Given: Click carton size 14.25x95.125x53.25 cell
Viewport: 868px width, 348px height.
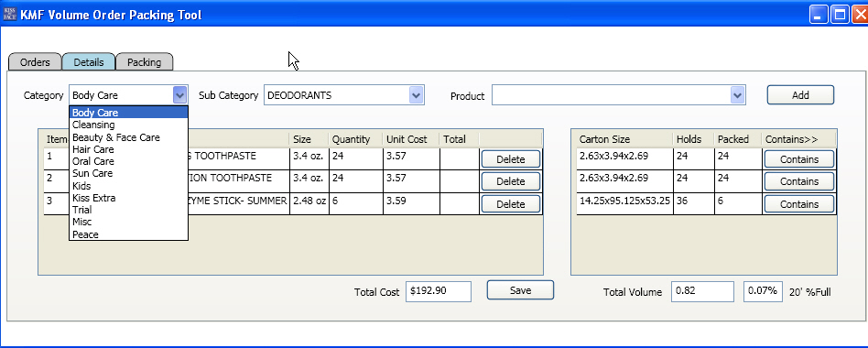Looking at the screenshot, I should (624, 203).
